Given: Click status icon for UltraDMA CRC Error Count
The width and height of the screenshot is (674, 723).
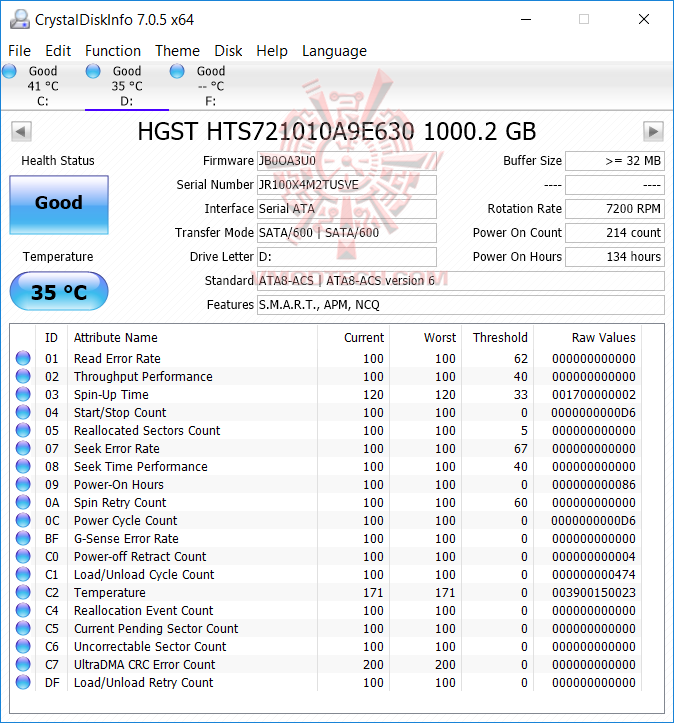Looking at the screenshot, I should pos(23,664).
